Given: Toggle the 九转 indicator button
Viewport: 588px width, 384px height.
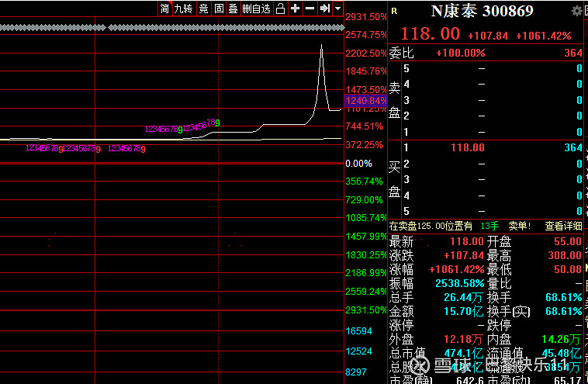Looking at the screenshot, I should (x=183, y=9).
